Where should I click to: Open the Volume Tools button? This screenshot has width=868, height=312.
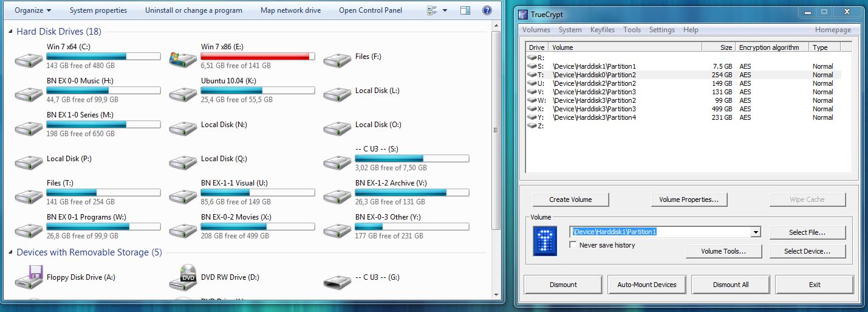click(x=723, y=251)
